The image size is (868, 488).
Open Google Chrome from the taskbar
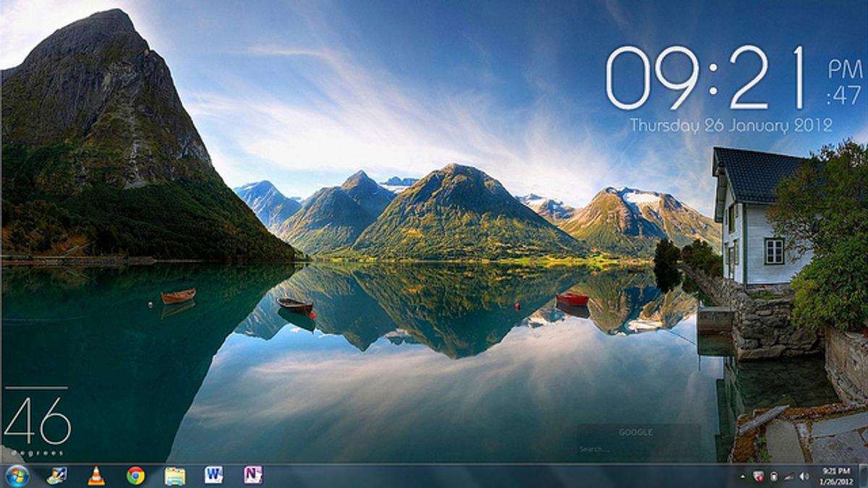point(135,476)
